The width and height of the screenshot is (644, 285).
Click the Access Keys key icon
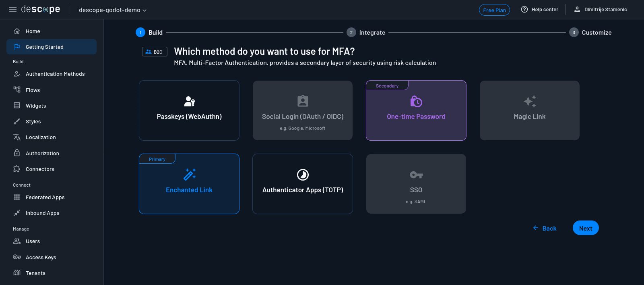tap(17, 257)
